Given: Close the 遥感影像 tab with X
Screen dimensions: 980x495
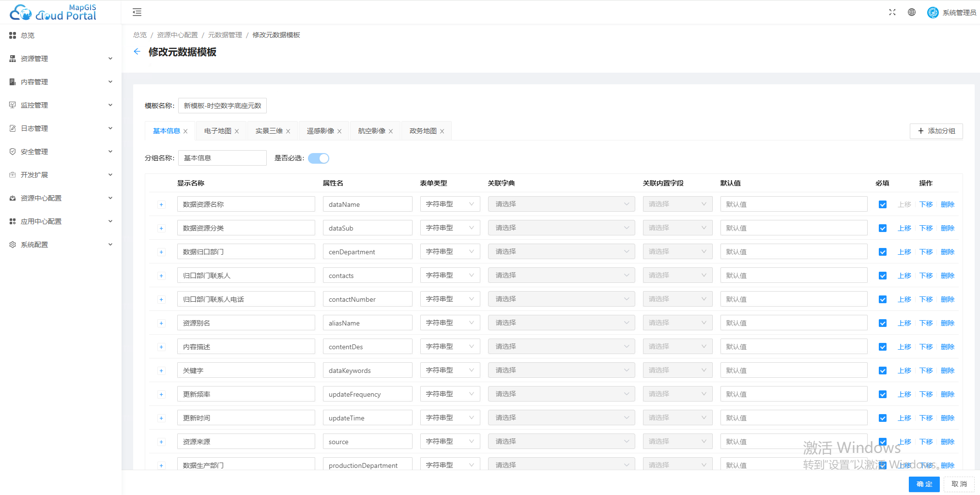Looking at the screenshot, I should [339, 131].
